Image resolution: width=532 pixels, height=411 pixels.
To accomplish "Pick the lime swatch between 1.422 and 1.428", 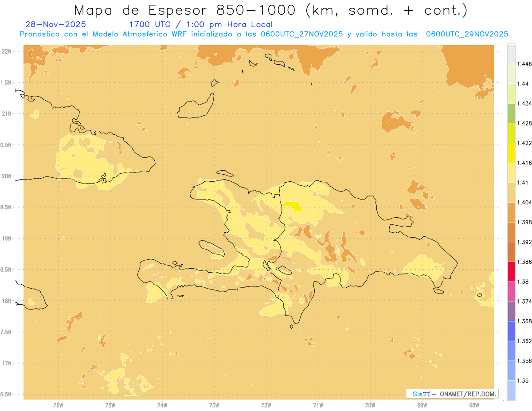I will (511, 133).
